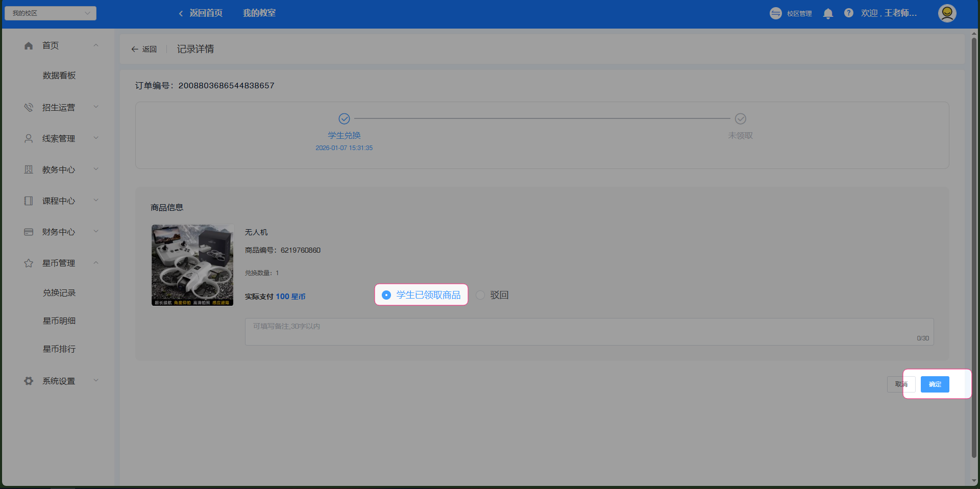Expand the 招生运营 menu chevron
Viewport: 980px width, 489px height.
96,107
